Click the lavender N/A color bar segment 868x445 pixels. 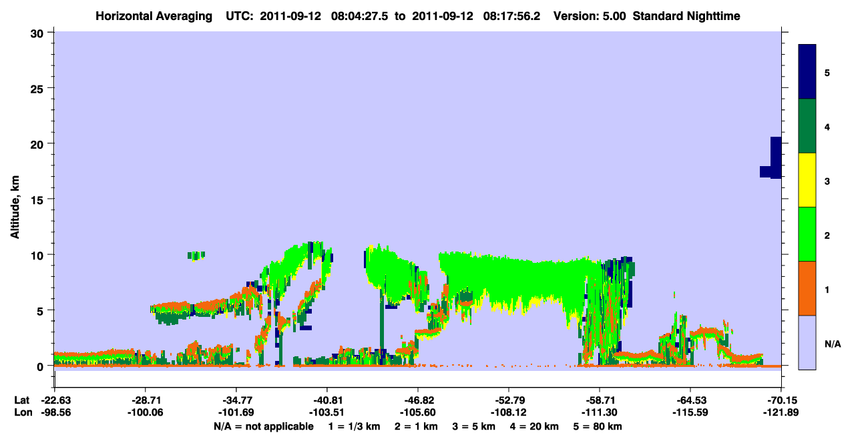pyautogui.click(x=807, y=342)
